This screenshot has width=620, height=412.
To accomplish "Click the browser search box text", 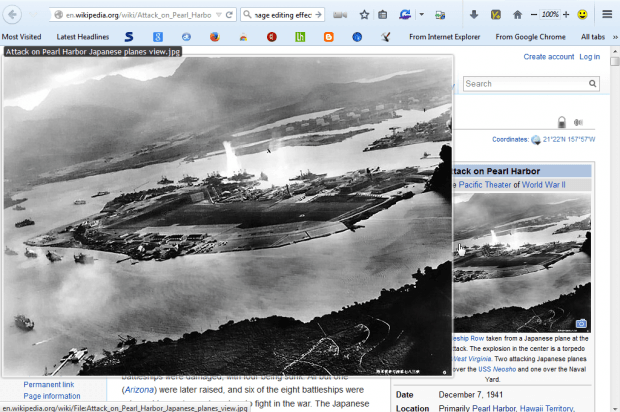I will click(x=282, y=15).
